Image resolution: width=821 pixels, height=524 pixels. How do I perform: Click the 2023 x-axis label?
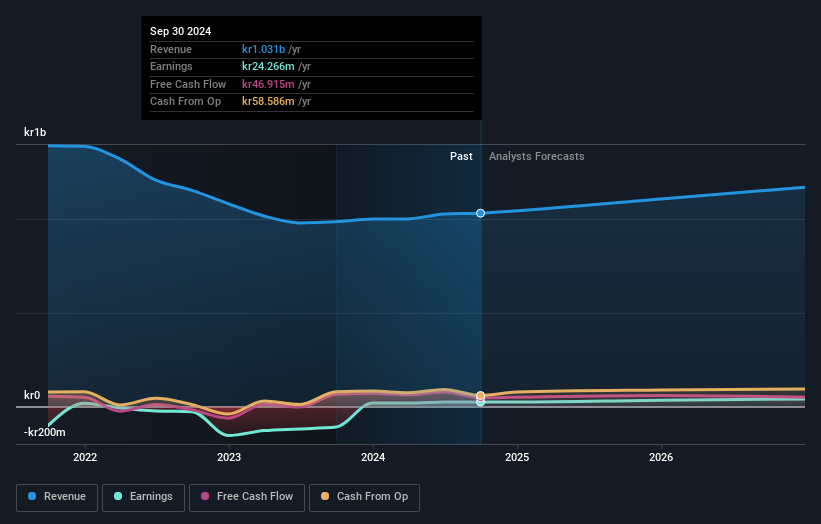click(x=229, y=457)
